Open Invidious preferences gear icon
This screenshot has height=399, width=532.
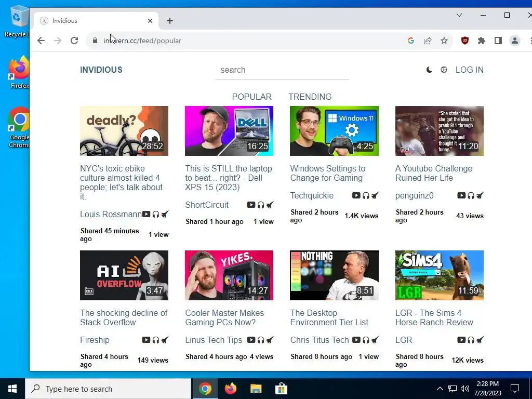point(444,70)
